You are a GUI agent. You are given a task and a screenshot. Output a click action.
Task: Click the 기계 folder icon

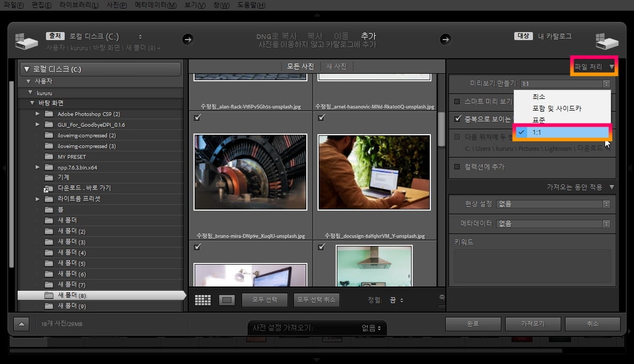(x=49, y=177)
